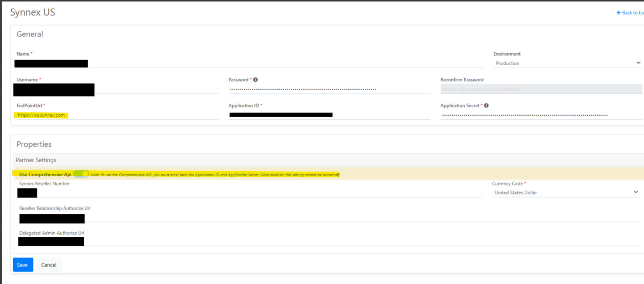The height and width of the screenshot is (284, 644).
Task: Click the Reseller Relationship Authorize Url field
Action: pos(329,218)
